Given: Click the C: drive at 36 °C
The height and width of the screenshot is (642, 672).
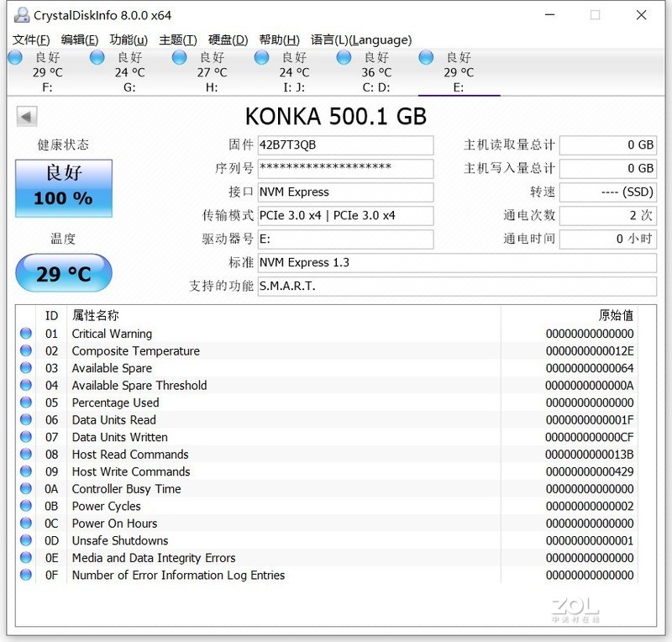Looking at the screenshot, I should tap(343, 55).
